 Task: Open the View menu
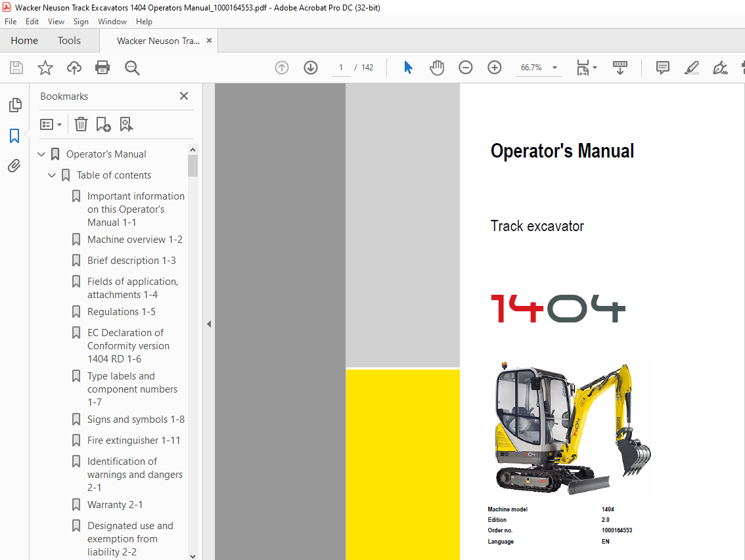tap(56, 22)
